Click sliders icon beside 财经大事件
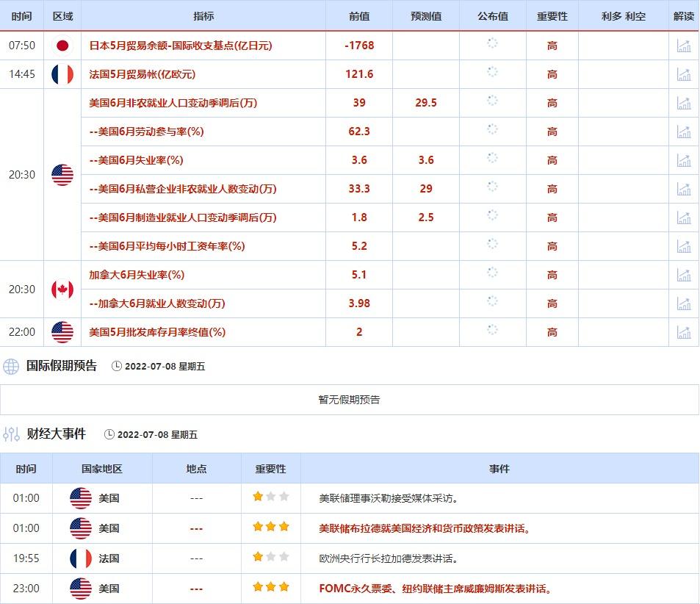The height and width of the screenshot is (604, 700). point(11,434)
